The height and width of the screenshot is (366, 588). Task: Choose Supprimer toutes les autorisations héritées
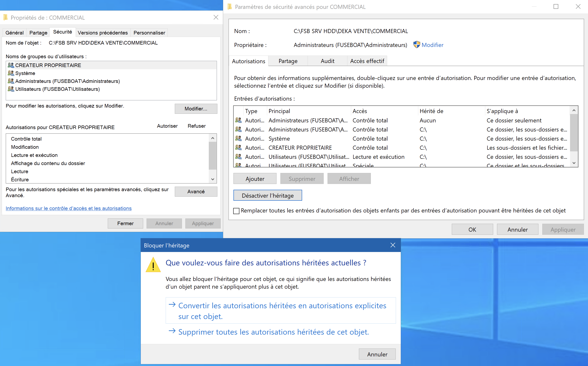pyautogui.click(x=274, y=332)
